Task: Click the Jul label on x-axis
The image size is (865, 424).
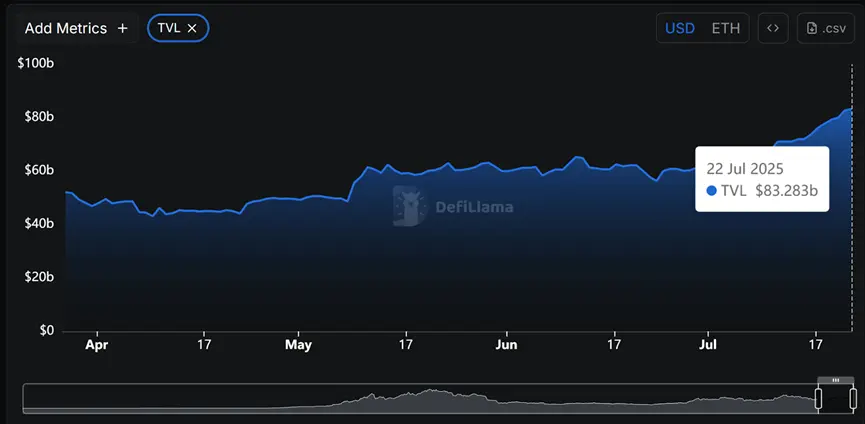Action: [x=708, y=345]
